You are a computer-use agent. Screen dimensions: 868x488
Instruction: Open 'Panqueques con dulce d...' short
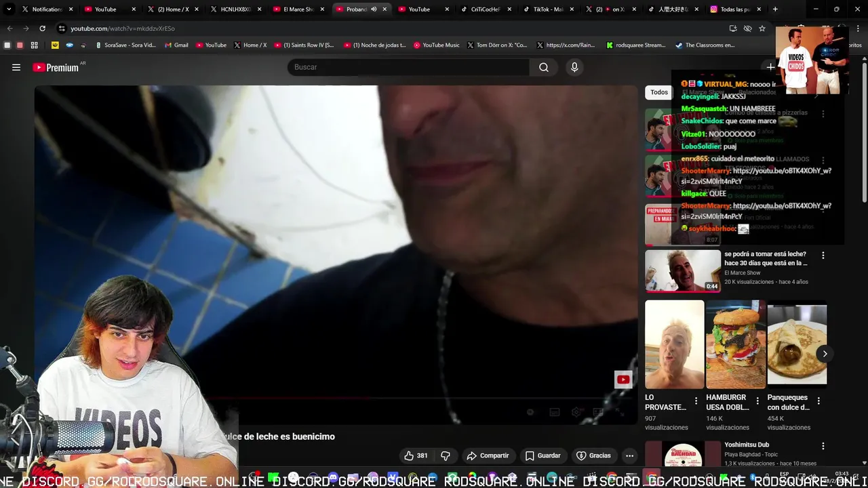click(x=797, y=344)
